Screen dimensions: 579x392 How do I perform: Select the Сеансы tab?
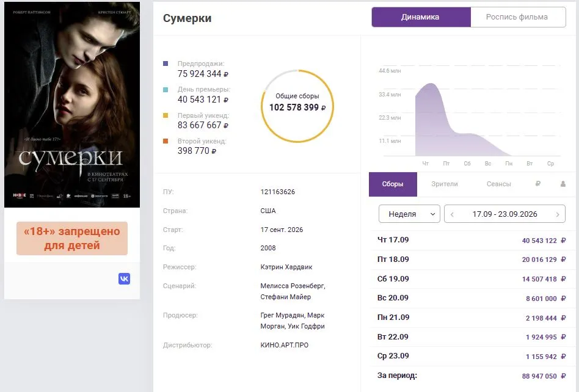click(498, 184)
